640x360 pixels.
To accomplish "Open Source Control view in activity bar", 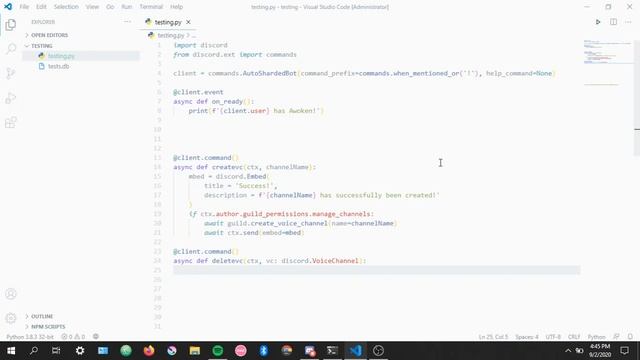I will click(x=11, y=73).
